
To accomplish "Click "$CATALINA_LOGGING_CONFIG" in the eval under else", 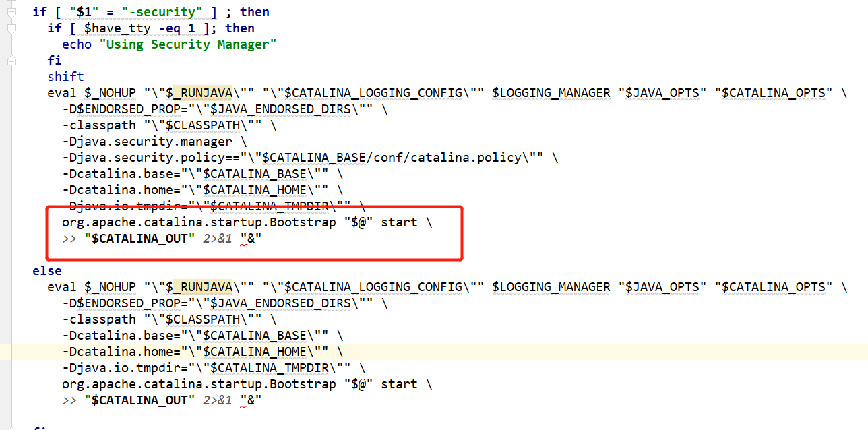I will [373, 287].
